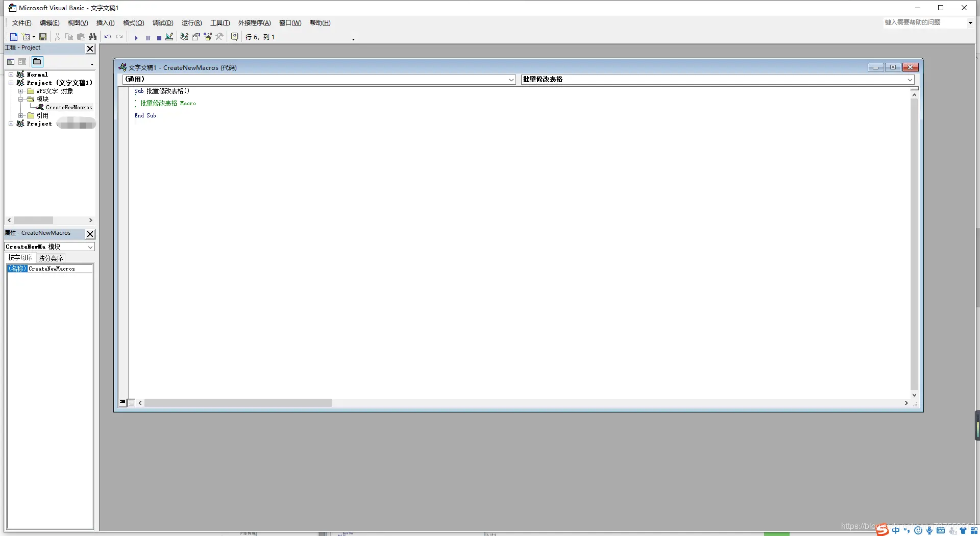Click the code editor horizontal scrollbar
This screenshot has width=980, height=536.
(x=238, y=403)
